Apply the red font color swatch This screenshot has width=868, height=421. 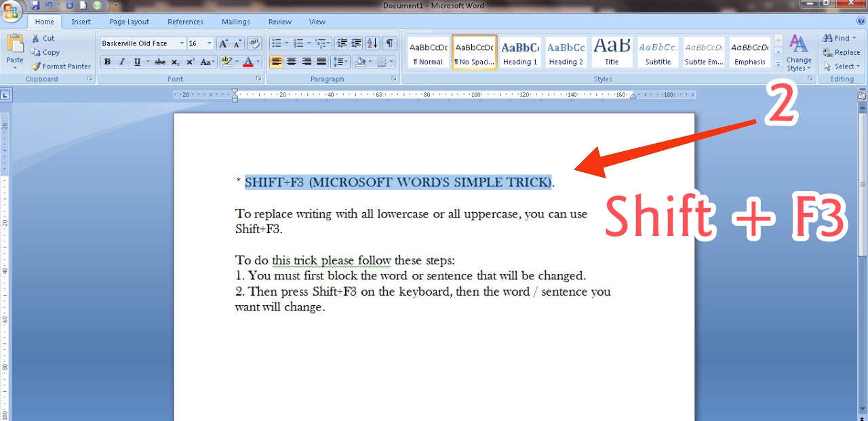tap(248, 62)
